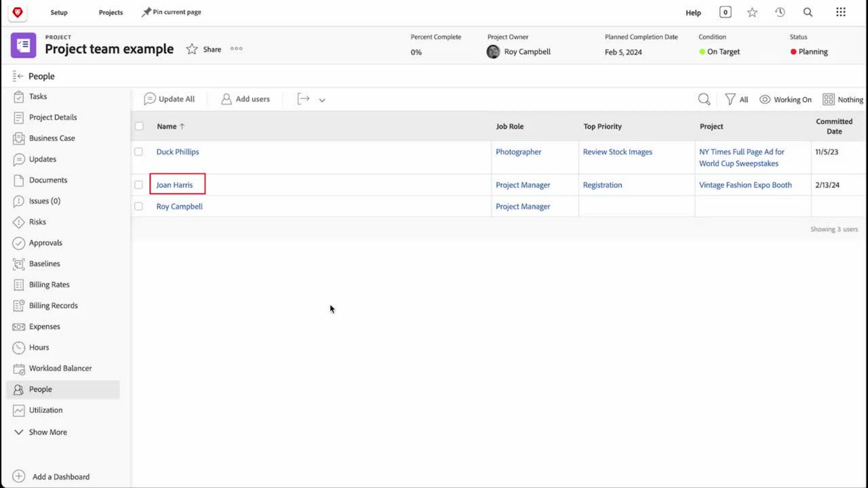Open more options via the three-dot menu

(236, 49)
